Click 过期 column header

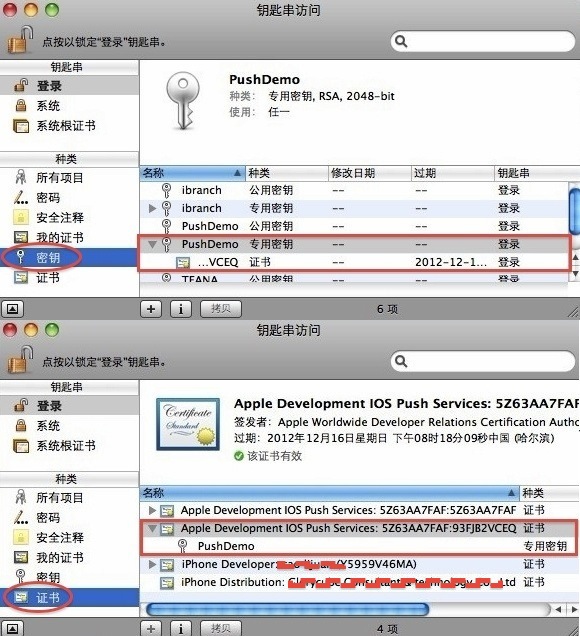point(453,173)
